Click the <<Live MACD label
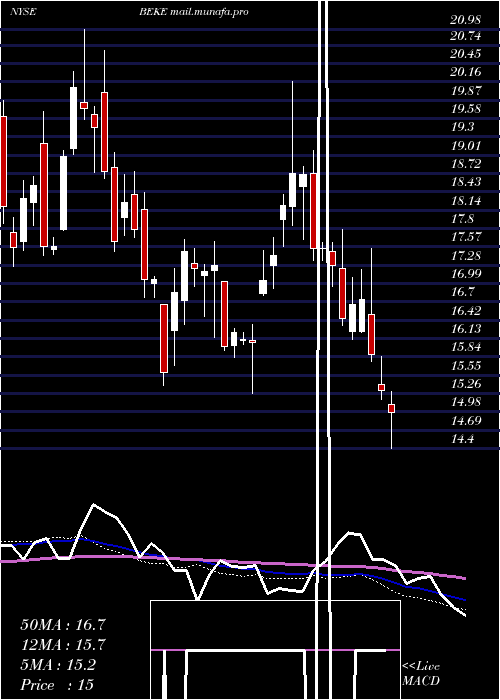This screenshot has width=500, height=700. tap(421, 673)
